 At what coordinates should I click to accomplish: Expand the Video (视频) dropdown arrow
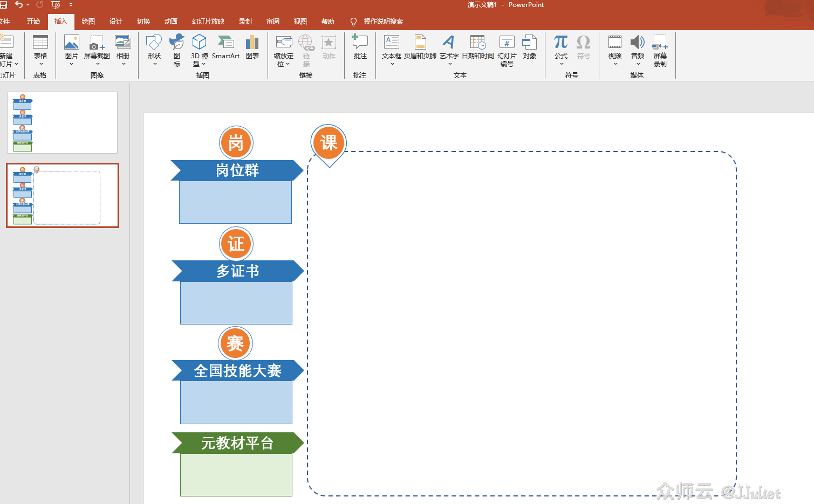click(x=615, y=64)
